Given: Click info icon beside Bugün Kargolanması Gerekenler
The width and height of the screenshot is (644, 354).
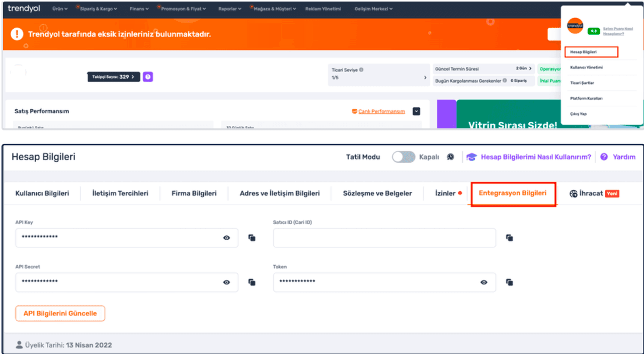Looking at the screenshot, I should tap(505, 81).
